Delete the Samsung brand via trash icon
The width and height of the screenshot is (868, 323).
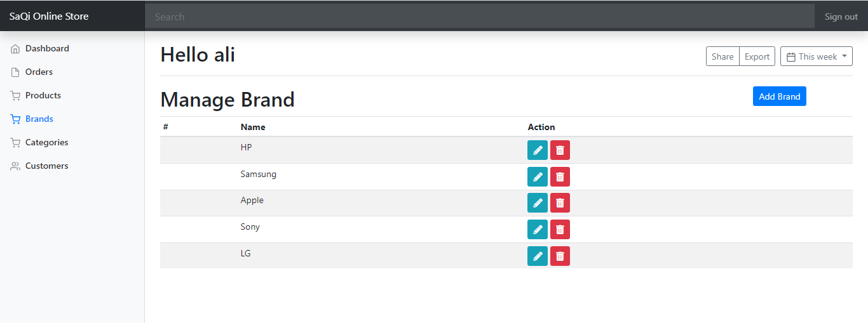(560, 176)
